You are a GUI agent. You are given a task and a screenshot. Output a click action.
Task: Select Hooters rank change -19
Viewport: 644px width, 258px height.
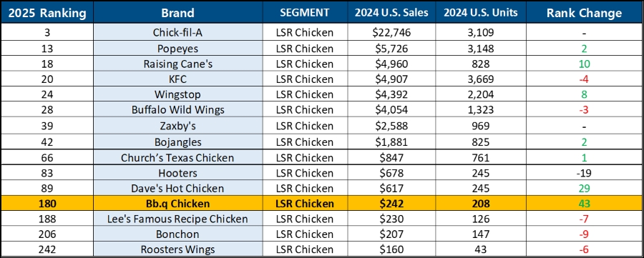[x=584, y=173]
